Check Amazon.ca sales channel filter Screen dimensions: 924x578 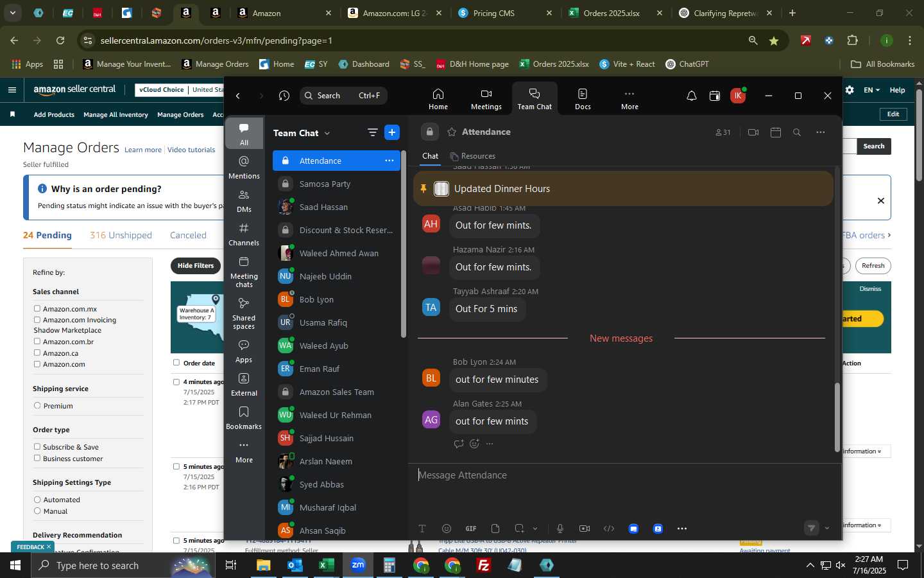[37, 353]
